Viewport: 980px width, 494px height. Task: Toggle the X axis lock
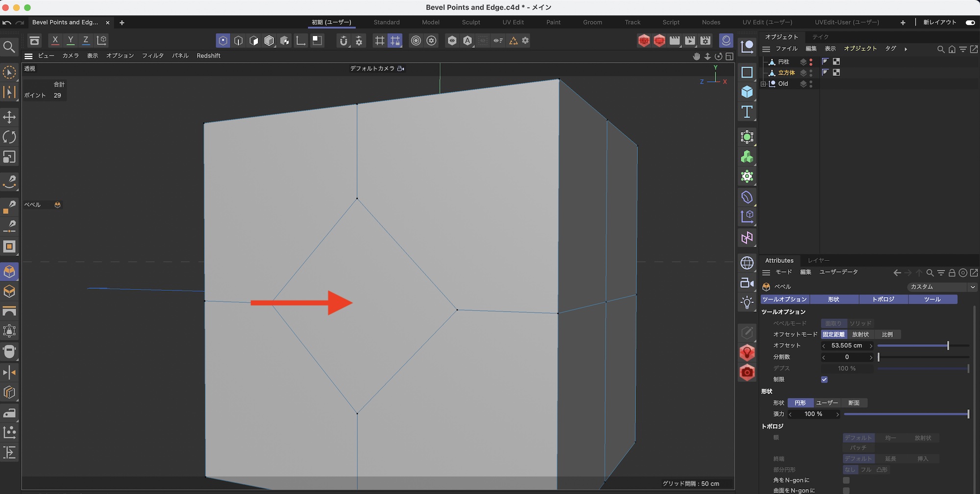point(55,40)
